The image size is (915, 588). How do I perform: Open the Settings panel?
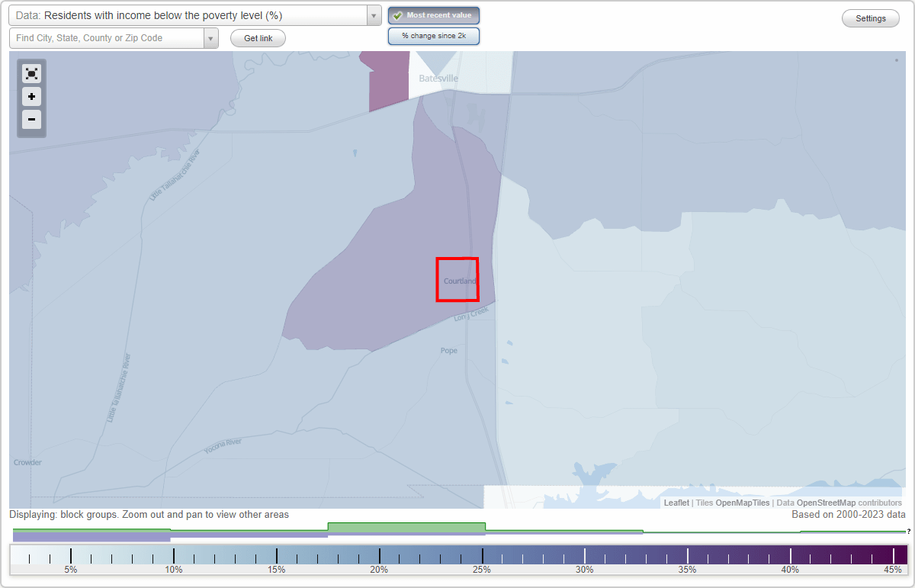pyautogui.click(x=870, y=18)
